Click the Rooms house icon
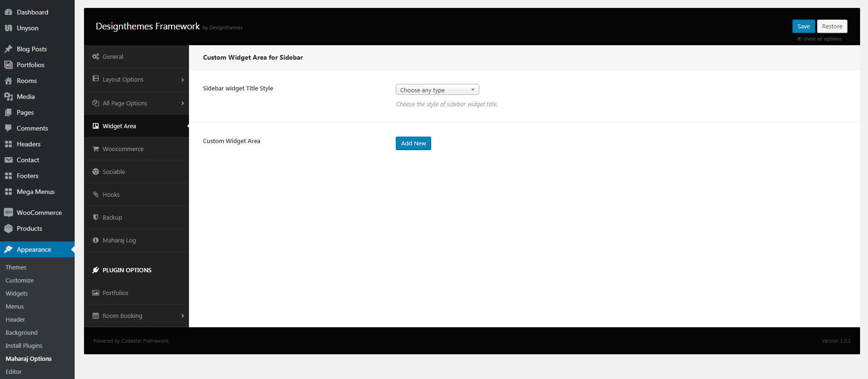The image size is (868, 379). point(8,81)
